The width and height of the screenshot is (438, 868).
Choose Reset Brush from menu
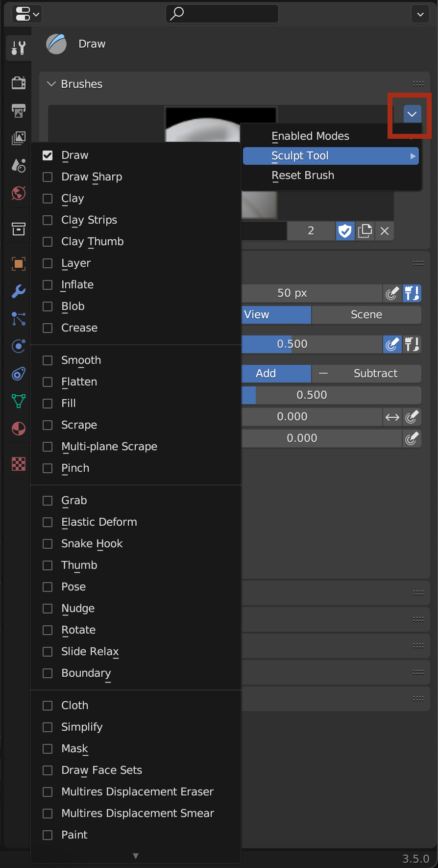point(331,176)
